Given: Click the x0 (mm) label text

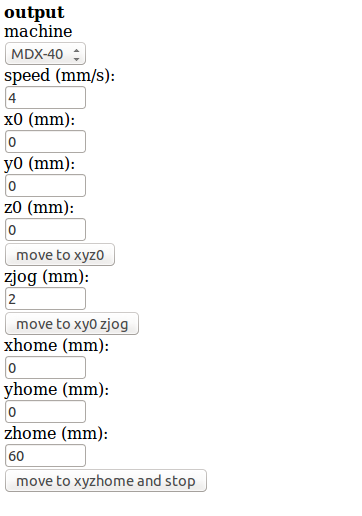Looking at the screenshot, I should [x=39, y=120].
